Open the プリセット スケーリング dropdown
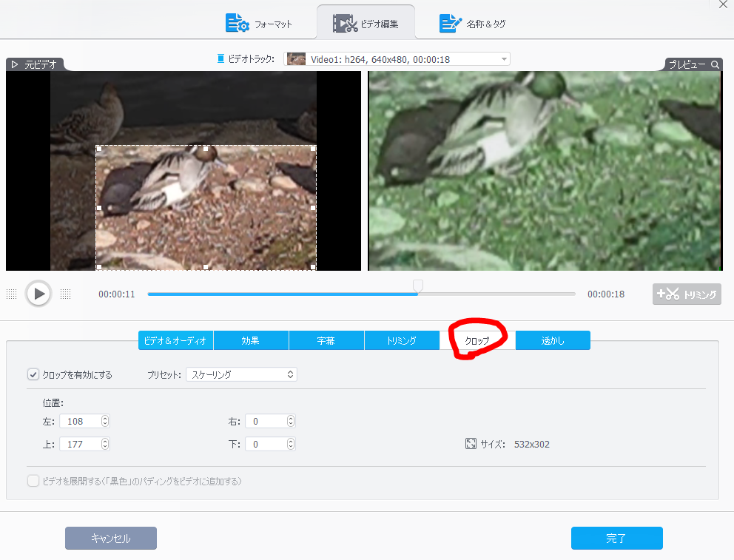 (x=241, y=374)
